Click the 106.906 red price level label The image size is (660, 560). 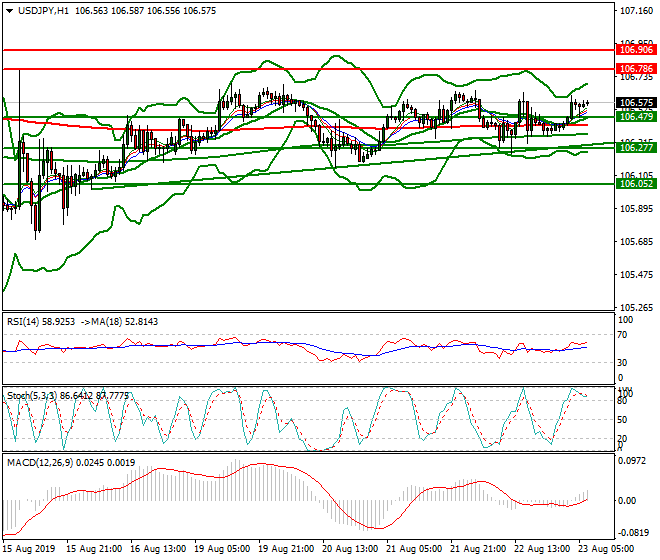click(x=636, y=50)
